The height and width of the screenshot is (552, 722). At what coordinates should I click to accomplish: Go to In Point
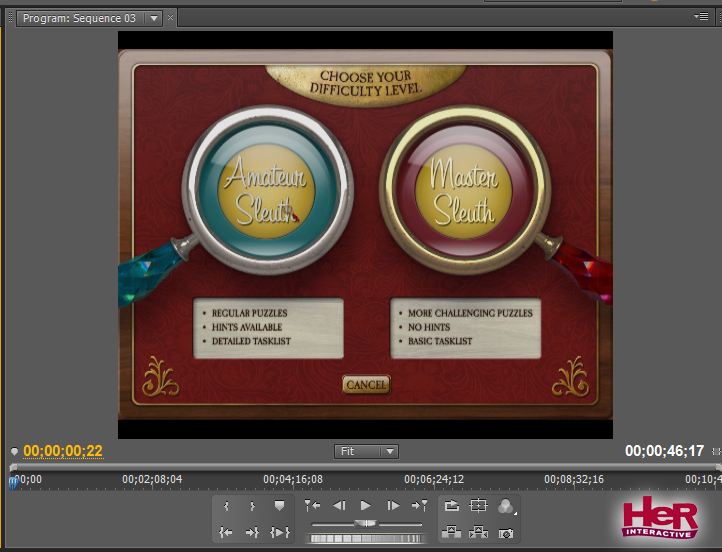226,533
